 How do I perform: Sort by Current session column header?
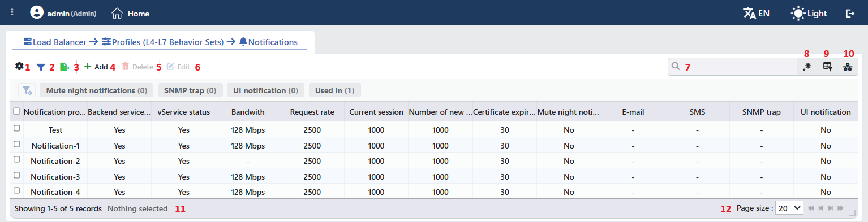pos(376,112)
